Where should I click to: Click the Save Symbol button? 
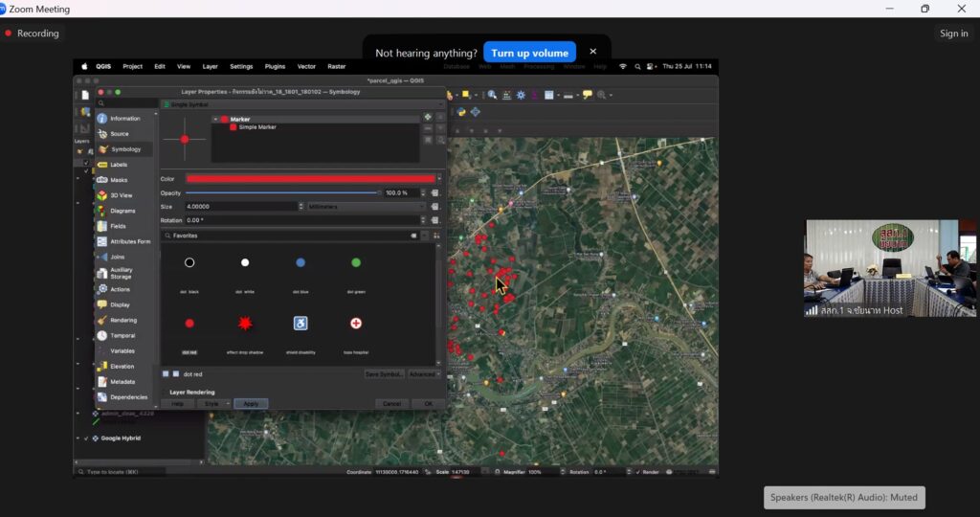(x=384, y=374)
